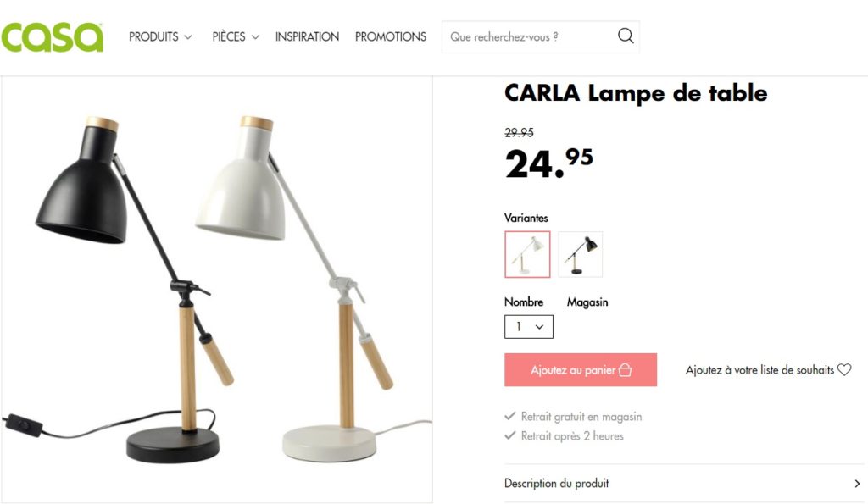Click the Magasin label

point(587,302)
